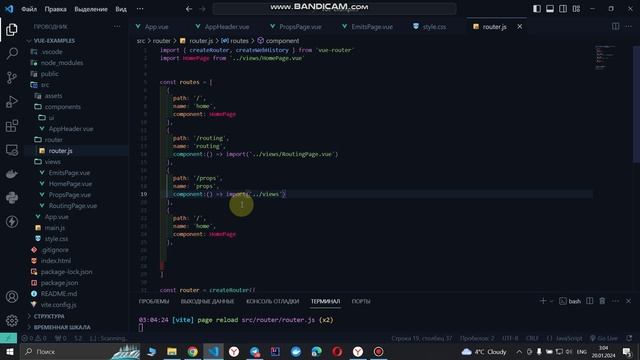Open the Manage gear menu

tap(11, 320)
